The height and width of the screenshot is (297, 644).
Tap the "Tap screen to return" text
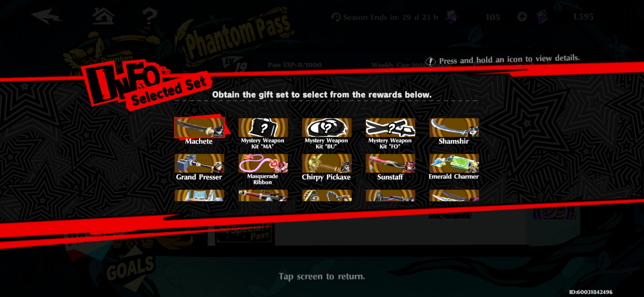point(322,276)
